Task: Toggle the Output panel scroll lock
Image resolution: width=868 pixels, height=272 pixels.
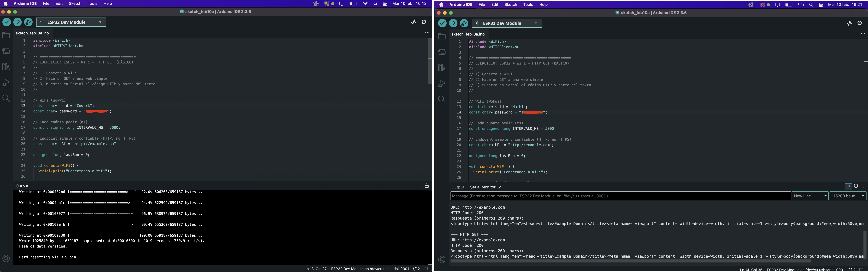Action: tap(427, 186)
